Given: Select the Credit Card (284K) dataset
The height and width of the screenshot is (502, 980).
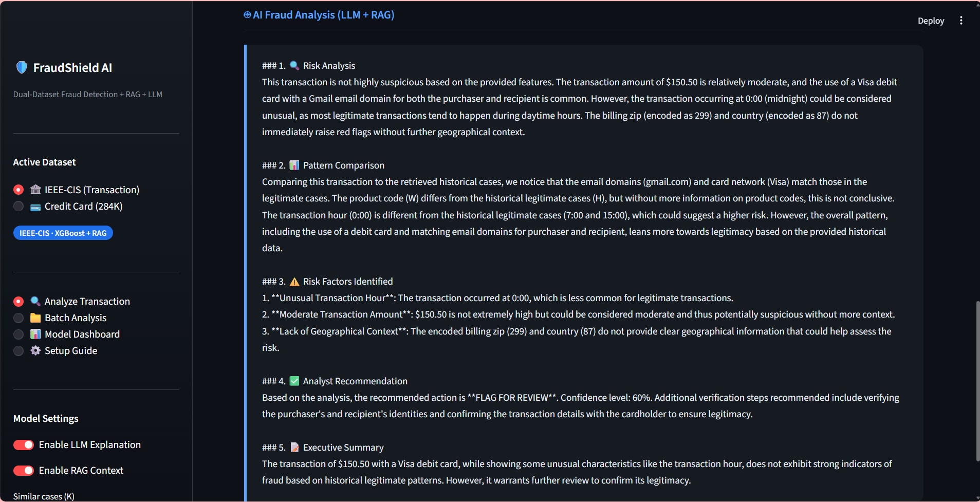Looking at the screenshot, I should click(x=18, y=207).
